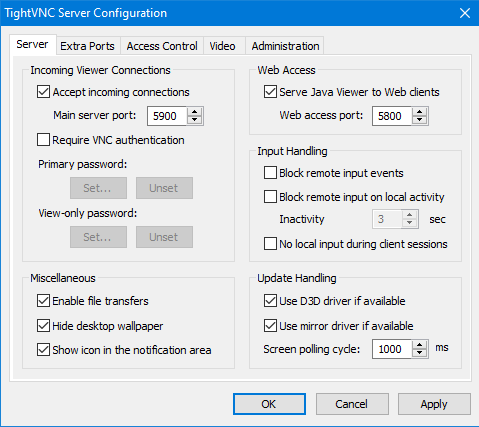This screenshot has width=479, height=427.
Task: Switch to the Extra Ports tab
Action: [x=87, y=46]
